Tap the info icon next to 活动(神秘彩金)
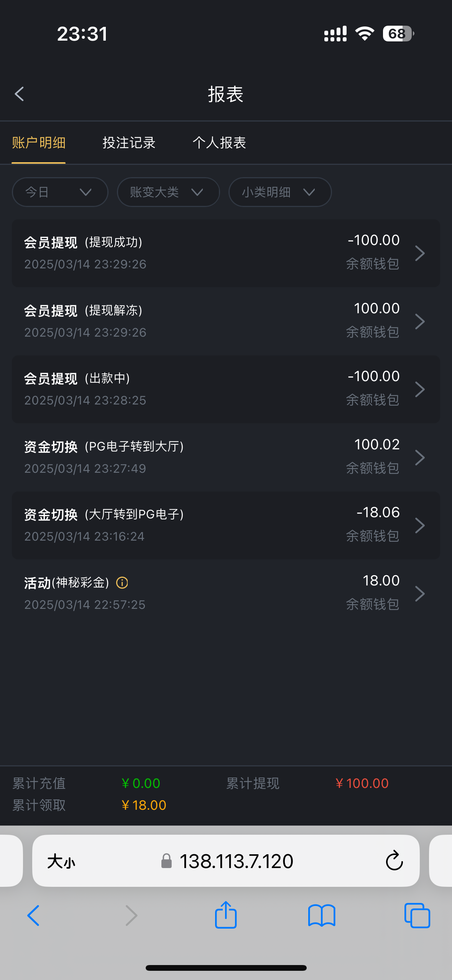This screenshot has height=980, width=452. click(122, 583)
